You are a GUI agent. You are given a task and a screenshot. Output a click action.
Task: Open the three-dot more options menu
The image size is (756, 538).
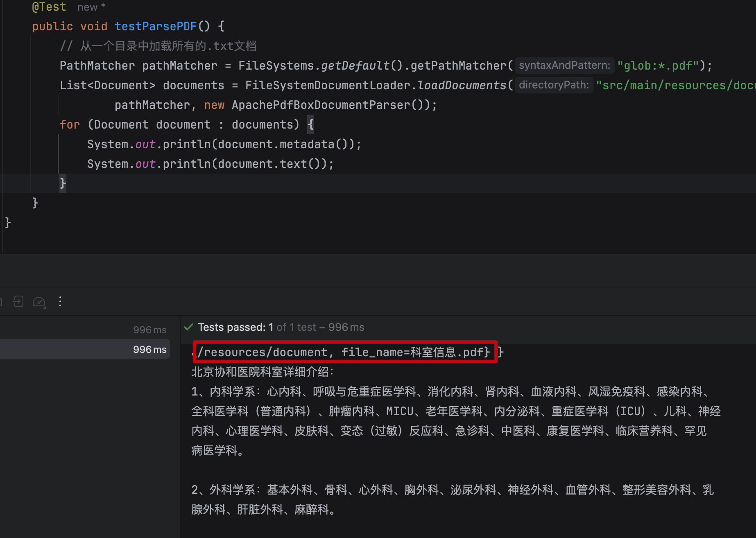pos(60,302)
